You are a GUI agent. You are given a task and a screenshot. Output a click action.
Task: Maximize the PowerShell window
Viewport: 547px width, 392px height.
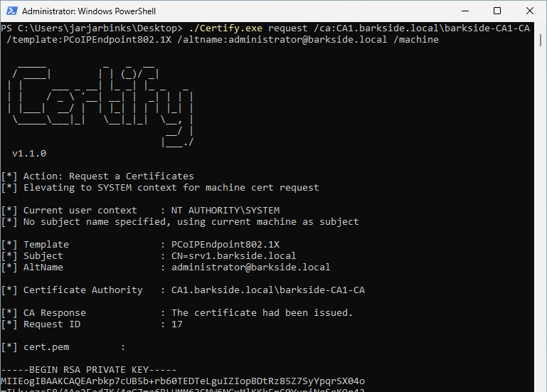(497, 11)
